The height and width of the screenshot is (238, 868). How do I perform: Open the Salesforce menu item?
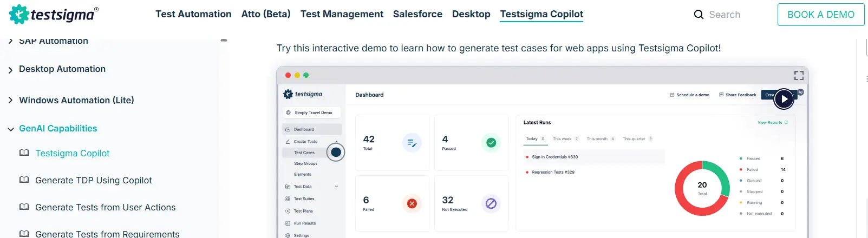pos(417,14)
